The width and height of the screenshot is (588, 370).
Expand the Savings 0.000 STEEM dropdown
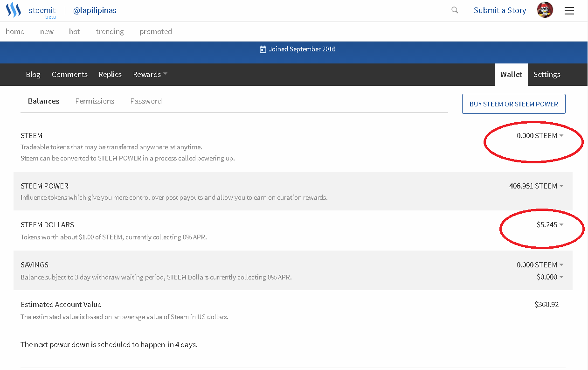coord(540,265)
